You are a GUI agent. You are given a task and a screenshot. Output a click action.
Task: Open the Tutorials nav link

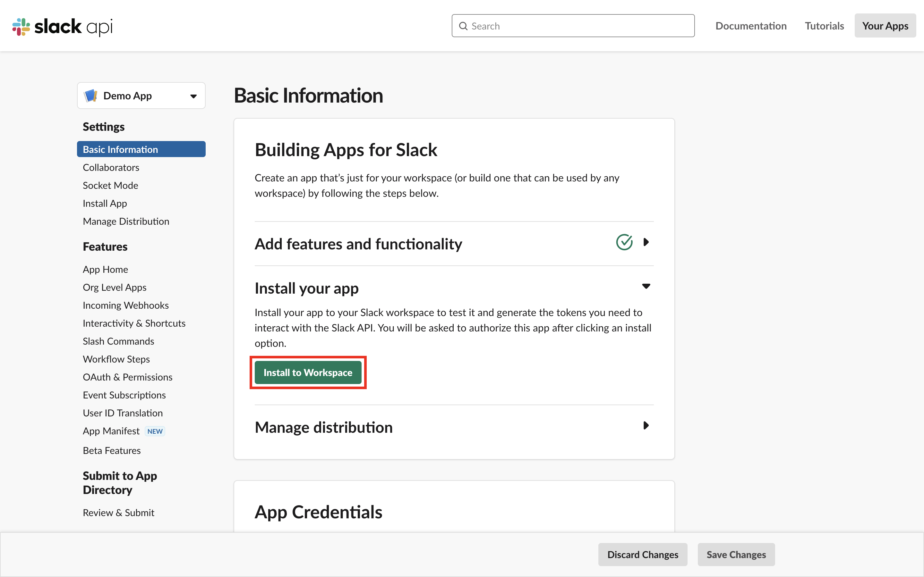click(824, 26)
